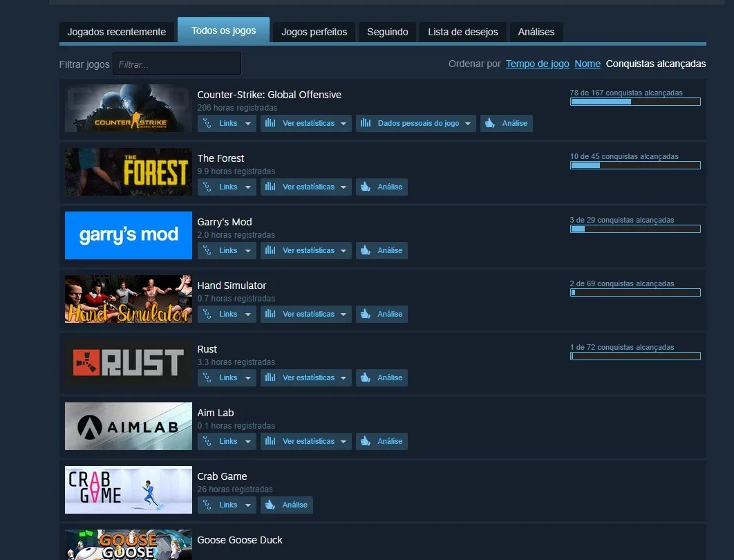Screen dimensions: 734x560
Task: Click the chain icon in The Forest Links button
Action: coord(207,187)
